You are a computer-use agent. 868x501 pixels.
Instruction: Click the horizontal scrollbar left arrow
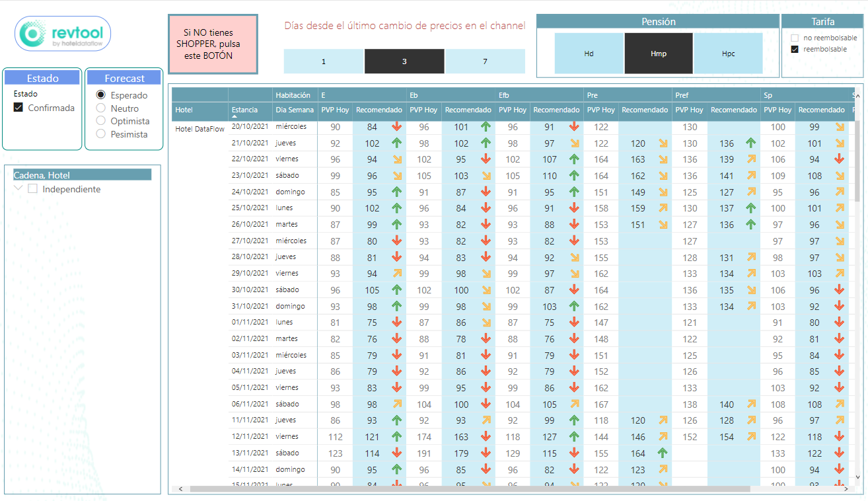(x=180, y=489)
